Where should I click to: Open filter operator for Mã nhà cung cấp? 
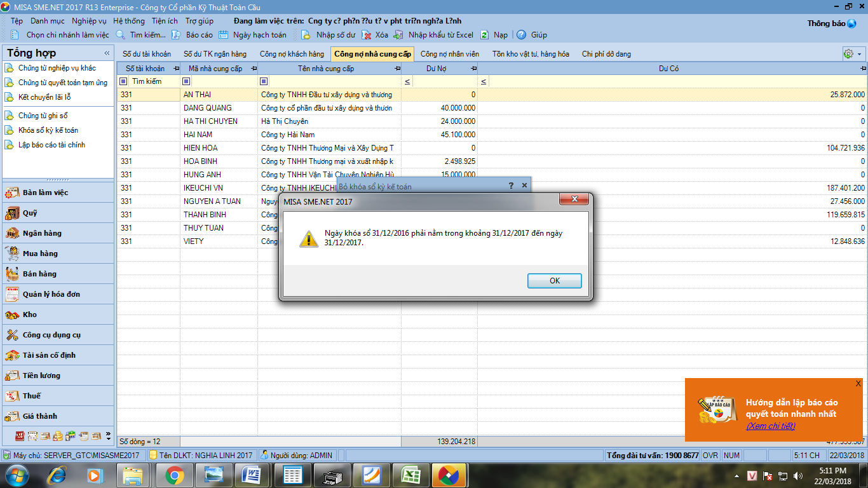(x=186, y=81)
